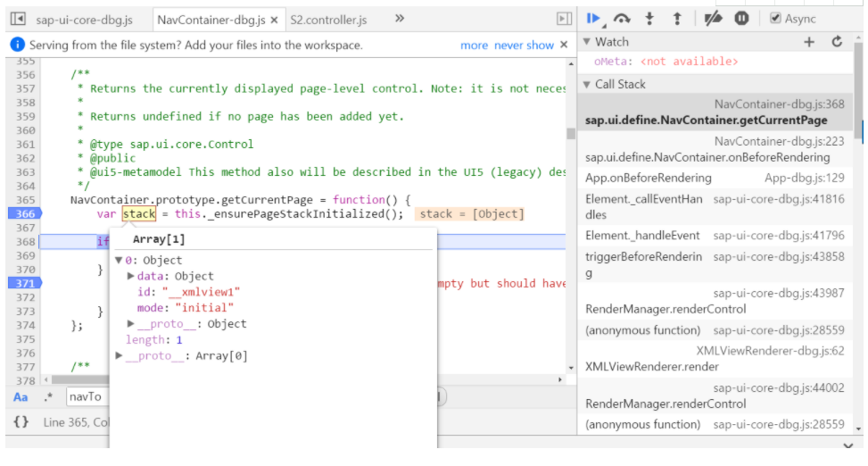Select XMLViewRenderer.render stack frame
The height and width of the screenshot is (466, 868).
(715, 359)
